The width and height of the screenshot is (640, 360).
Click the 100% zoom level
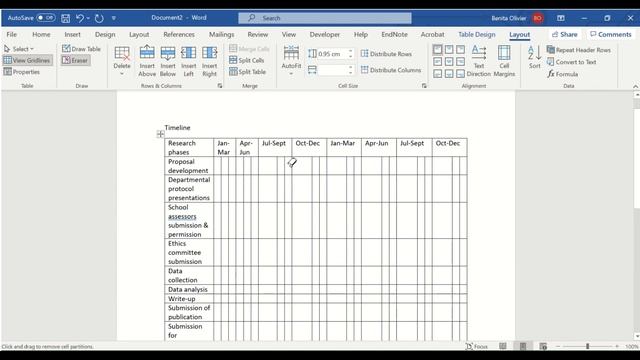(631, 346)
